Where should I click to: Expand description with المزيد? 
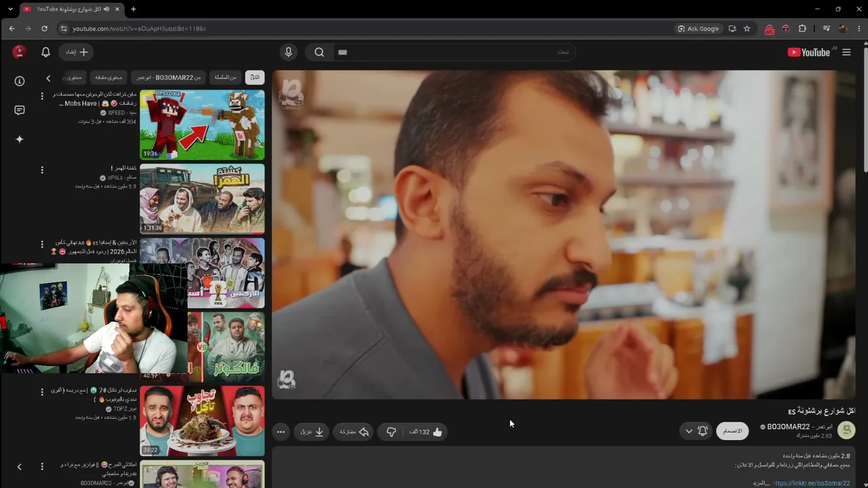coord(762,483)
